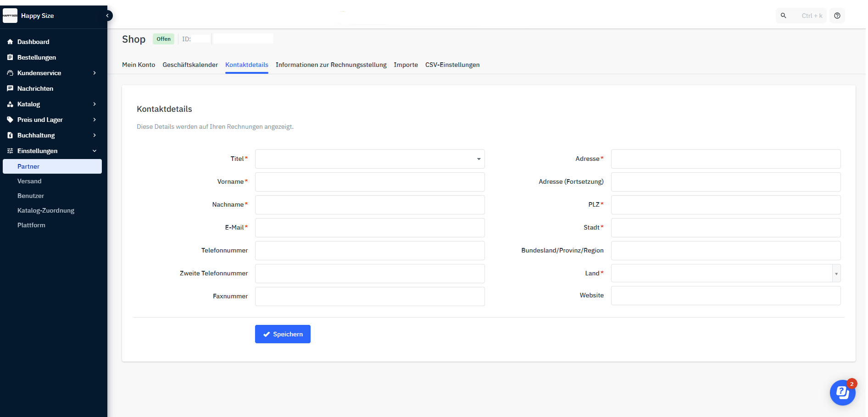The height and width of the screenshot is (417, 868).
Task: Click the Dashboard home icon
Action: [10, 42]
